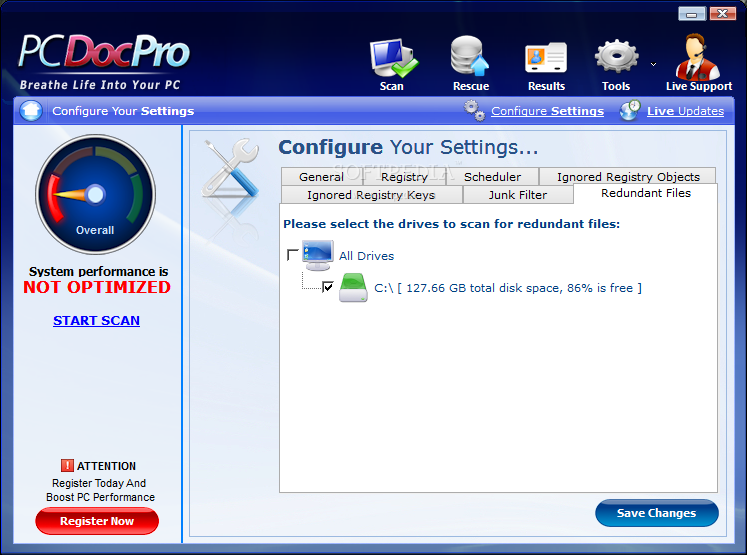Click the gears icon beside Configure Settings

pos(474,111)
